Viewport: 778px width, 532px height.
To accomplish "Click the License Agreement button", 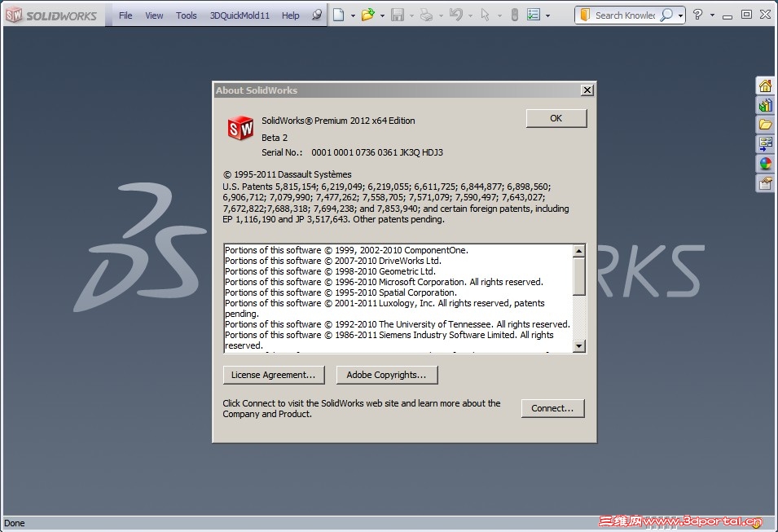I will tap(274, 375).
